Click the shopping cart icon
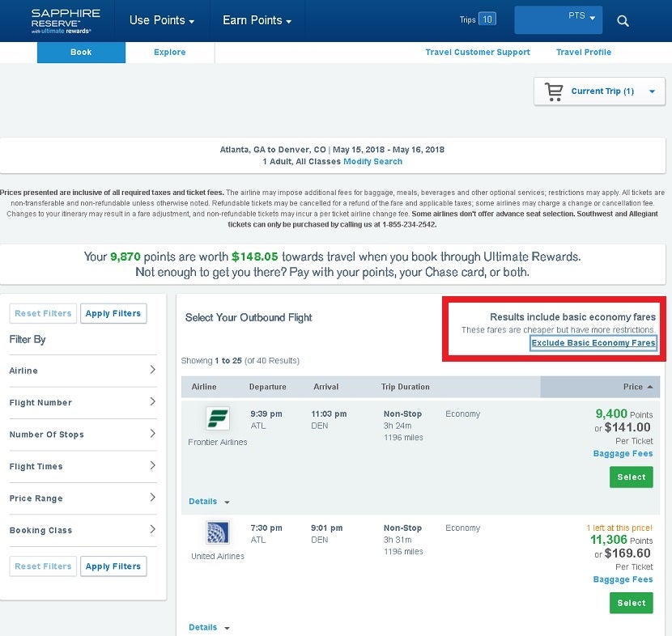Screen dimensions: 672x636 click(555, 91)
